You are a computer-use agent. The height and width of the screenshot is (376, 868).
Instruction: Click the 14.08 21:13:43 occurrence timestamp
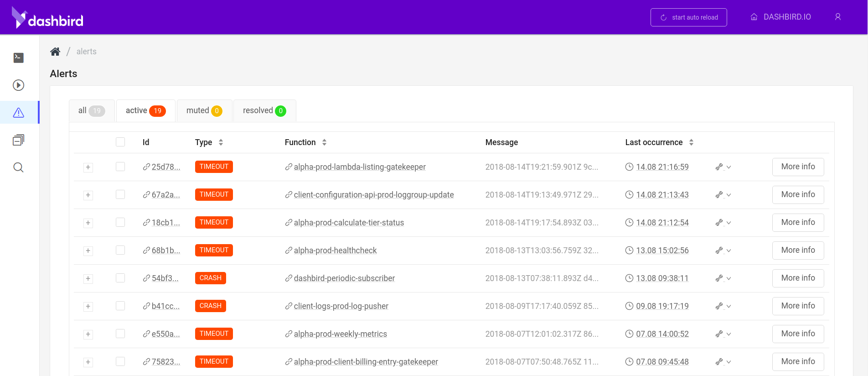point(662,195)
